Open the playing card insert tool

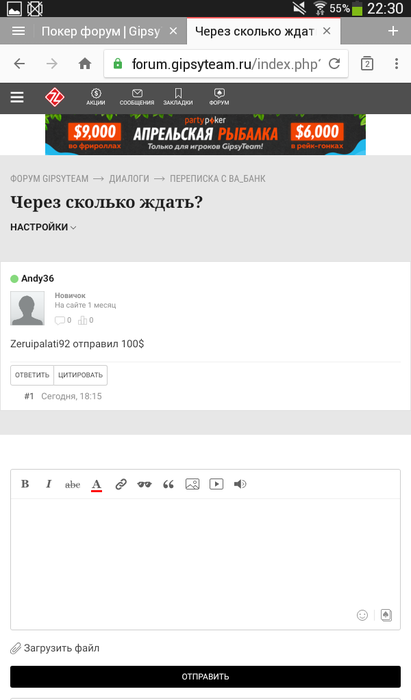386,615
